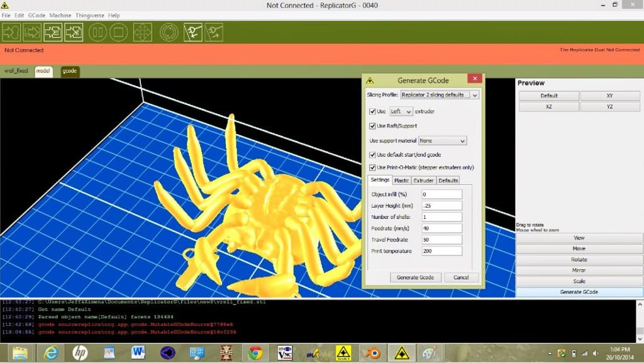
Task: Expand the Use support material dropdown
Action: pos(442,141)
